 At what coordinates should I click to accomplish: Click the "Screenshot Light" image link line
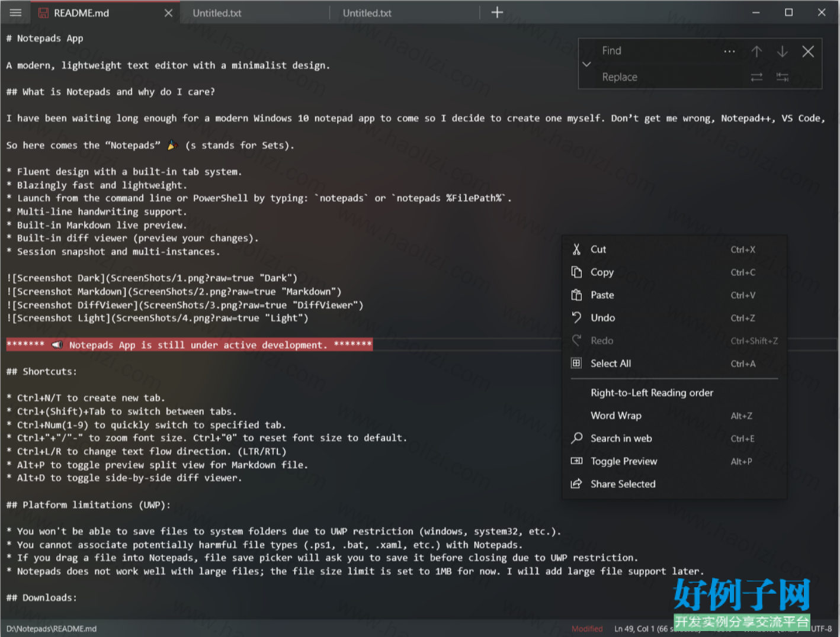click(x=157, y=318)
